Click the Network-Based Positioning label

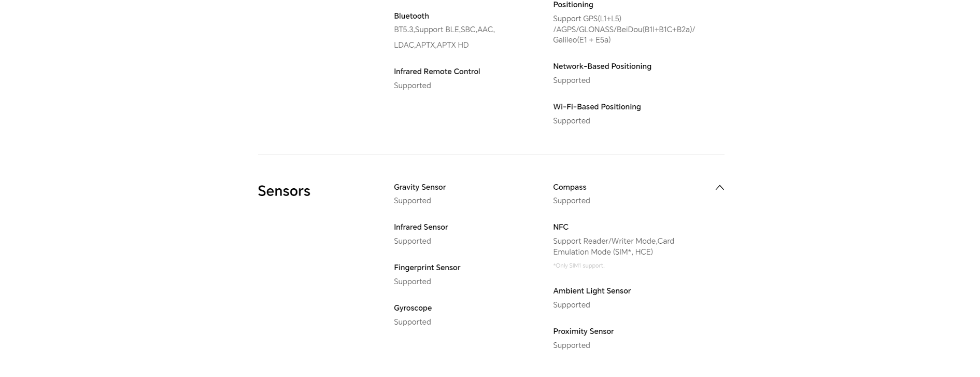(x=602, y=66)
